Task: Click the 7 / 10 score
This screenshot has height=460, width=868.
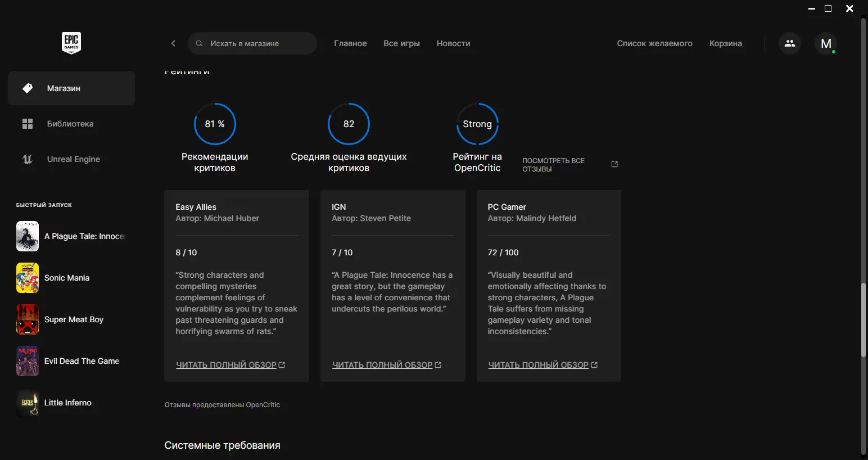Action: 342,252
